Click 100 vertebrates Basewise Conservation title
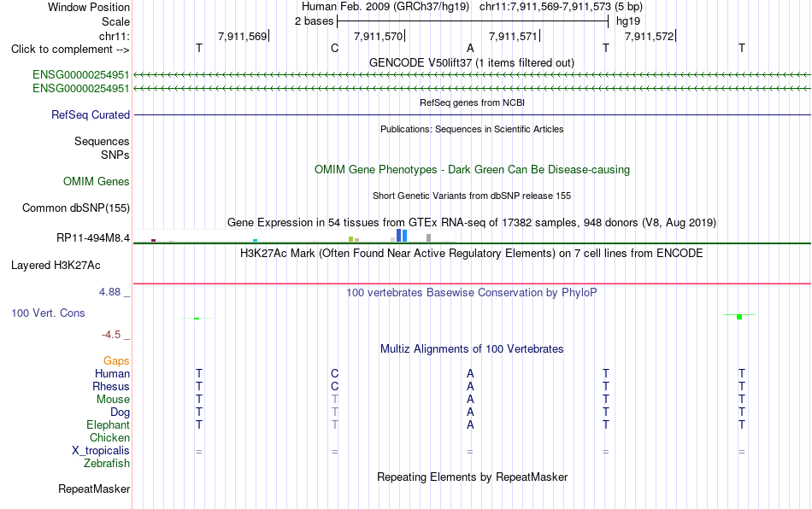Viewport: 812px width, 509px height. click(x=472, y=292)
